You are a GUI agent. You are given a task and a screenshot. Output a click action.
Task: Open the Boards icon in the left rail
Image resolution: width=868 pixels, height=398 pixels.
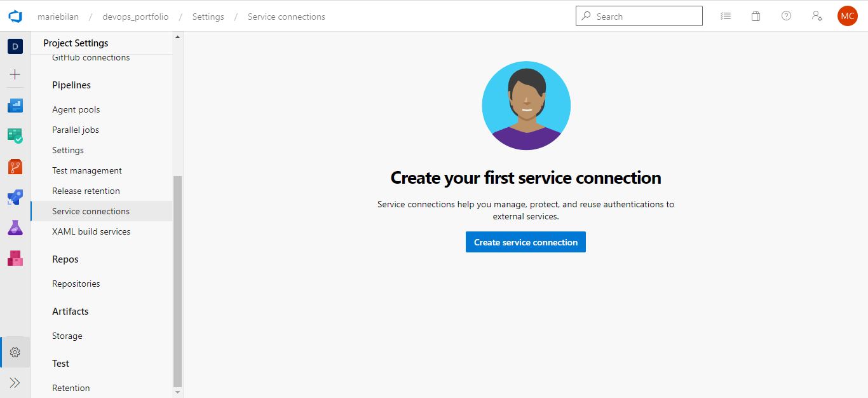(15, 135)
